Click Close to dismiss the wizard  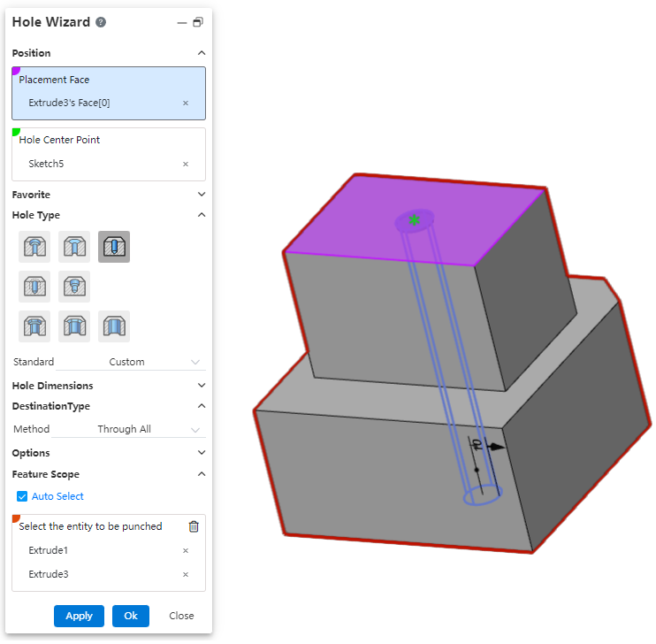click(181, 616)
